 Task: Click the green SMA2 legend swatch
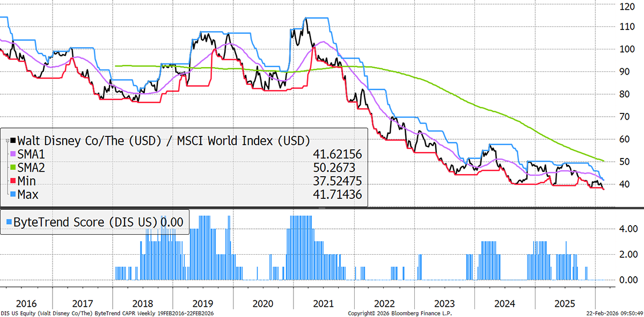click(13, 168)
